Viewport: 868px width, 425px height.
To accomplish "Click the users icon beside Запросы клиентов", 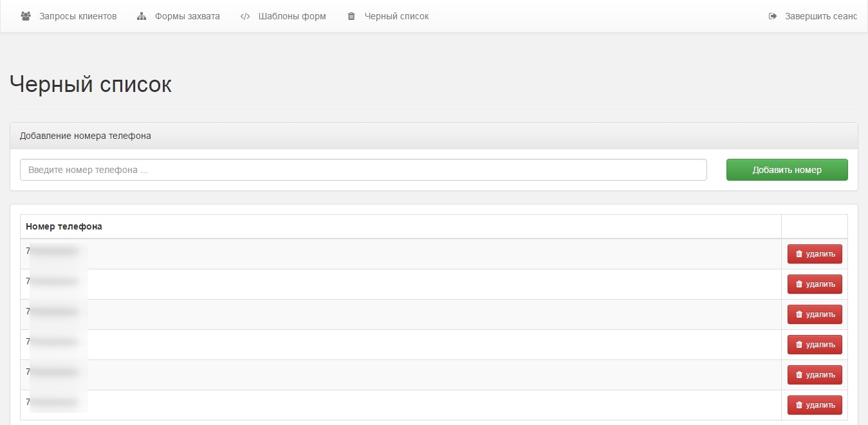I will 26,16.
